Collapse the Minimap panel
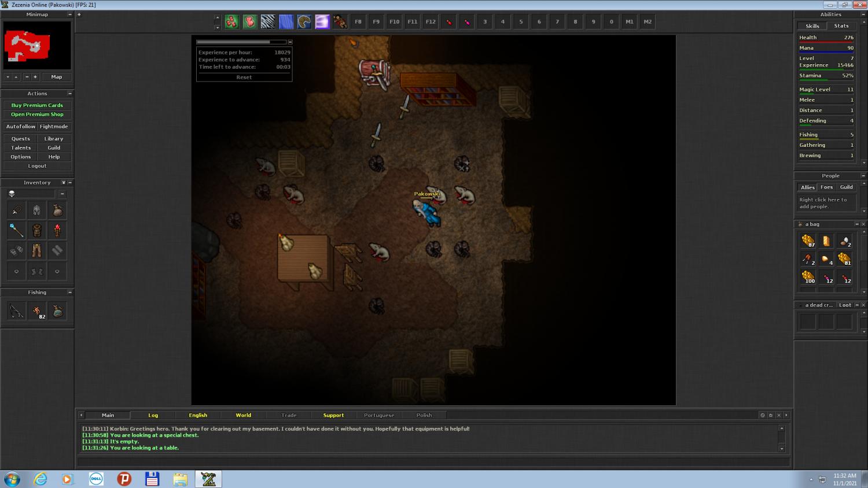Viewport: 868px width, 488px height. 70,14
